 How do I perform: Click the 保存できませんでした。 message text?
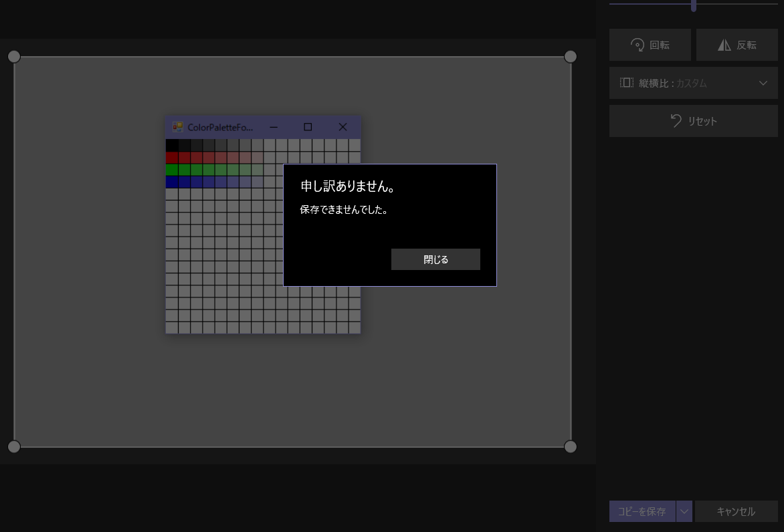pyautogui.click(x=344, y=210)
